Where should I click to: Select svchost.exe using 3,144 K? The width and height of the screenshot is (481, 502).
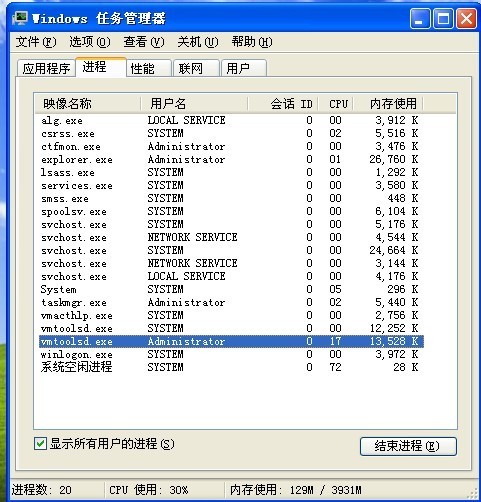point(231,263)
